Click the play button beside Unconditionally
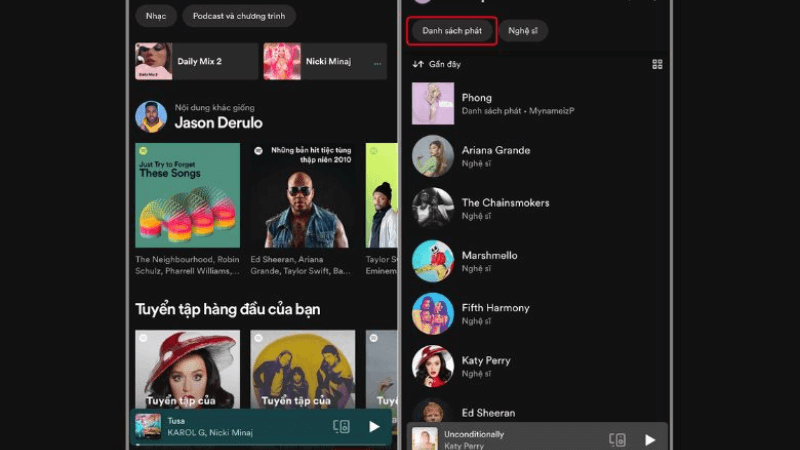Image resolution: width=800 pixels, height=450 pixels. coord(650,439)
